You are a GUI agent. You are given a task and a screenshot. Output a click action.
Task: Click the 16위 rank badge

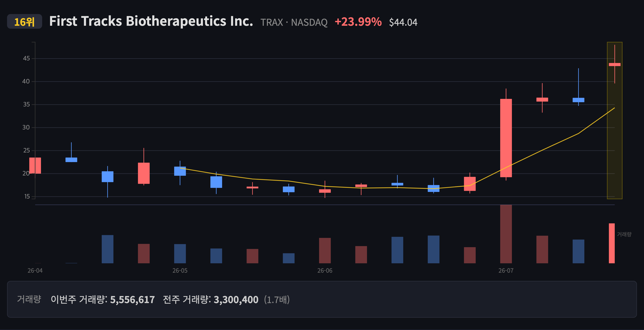25,21
